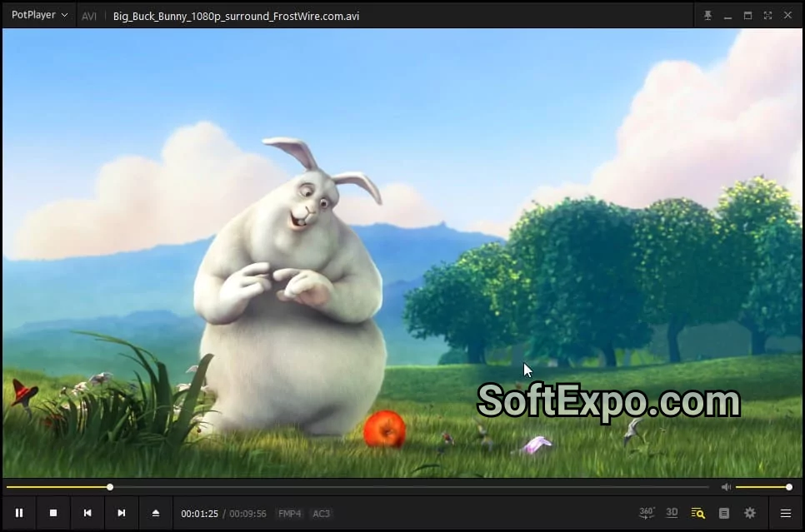Open the chapter/playlist panel icon
This screenshot has width=805, height=532.
pyautogui.click(x=724, y=514)
